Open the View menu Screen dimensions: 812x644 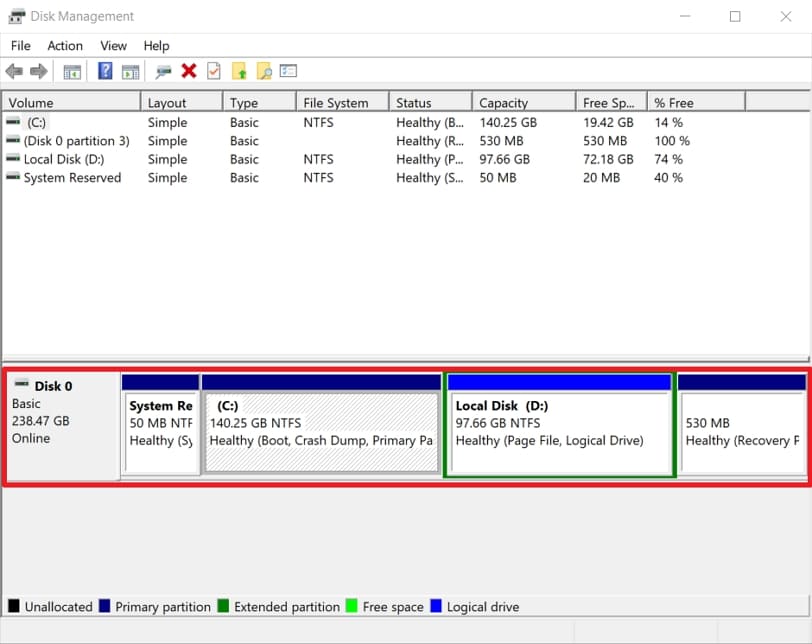click(x=113, y=45)
